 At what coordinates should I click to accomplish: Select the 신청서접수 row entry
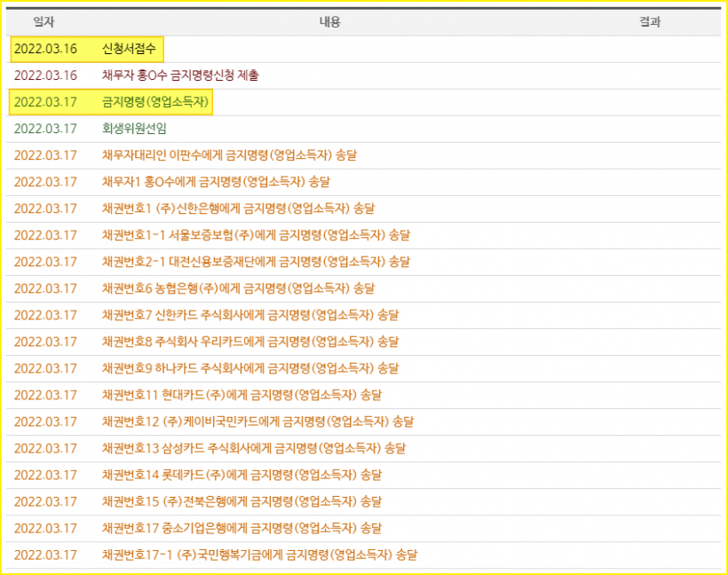(x=129, y=49)
